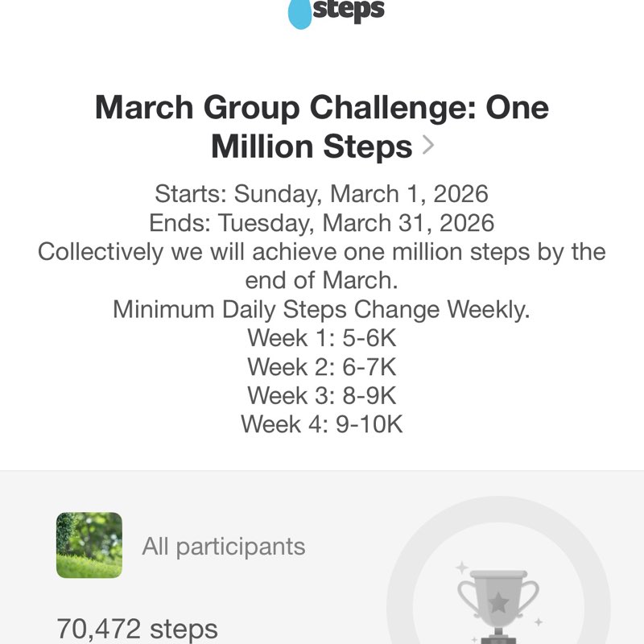The width and height of the screenshot is (644, 644).
Task: Click the Starts: Sunday, March 1 line
Action: pyautogui.click(x=322, y=194)
